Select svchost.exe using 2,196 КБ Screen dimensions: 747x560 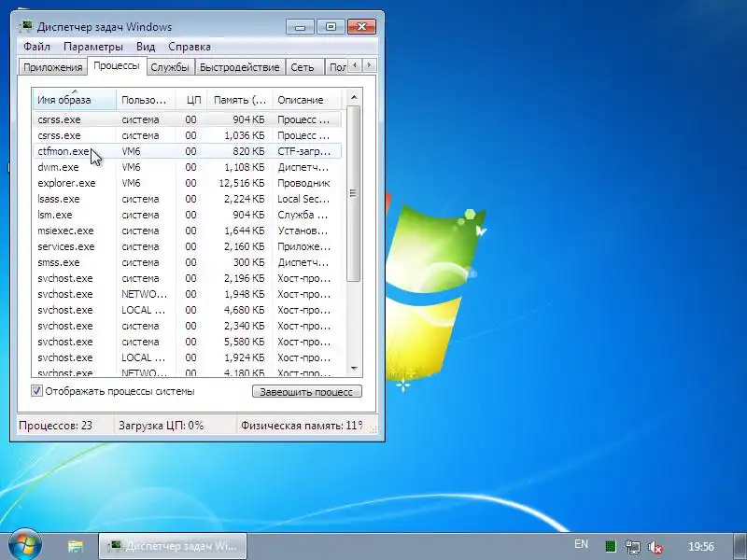coord(187,278)
